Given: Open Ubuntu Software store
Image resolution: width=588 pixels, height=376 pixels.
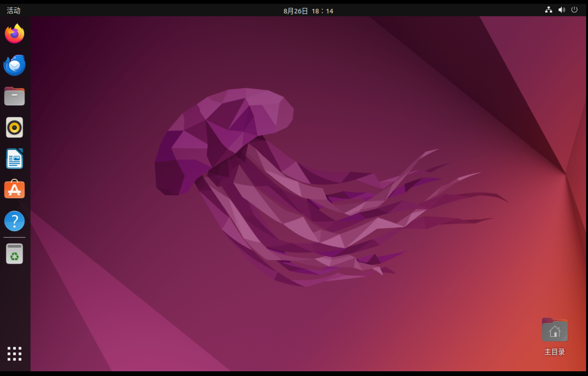Looking at the screenshot, I should click(15, 189).
